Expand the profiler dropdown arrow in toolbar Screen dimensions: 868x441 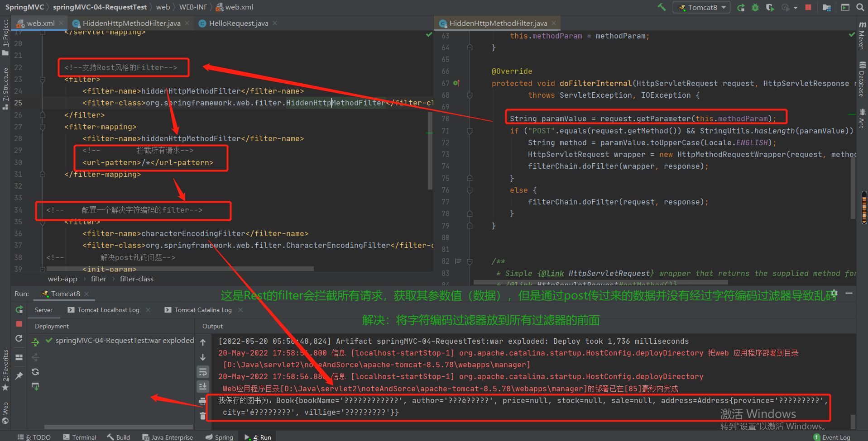pos(796,8)
